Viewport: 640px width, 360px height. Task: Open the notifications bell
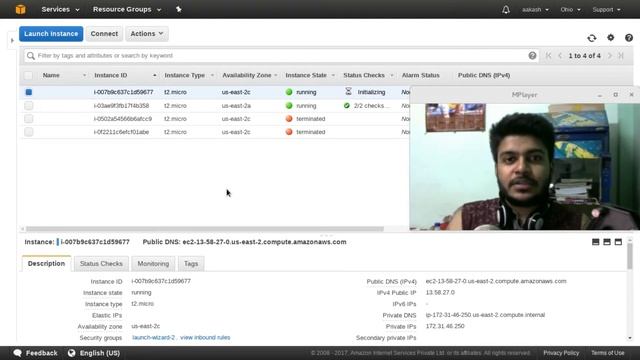[506, 9]
